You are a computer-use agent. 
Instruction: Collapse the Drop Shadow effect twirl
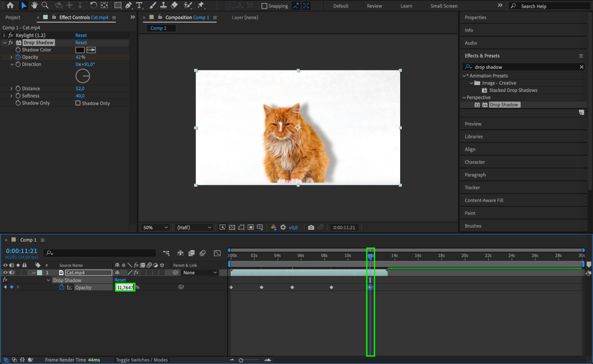click(5, 43)
